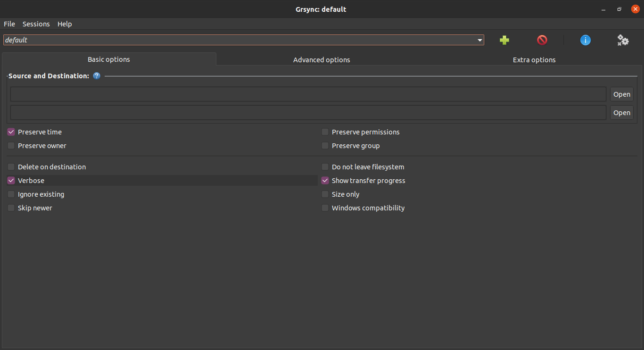Switch to the Extra options tab
The width and height of the screenshot is (644, 350).
[534, 60]
